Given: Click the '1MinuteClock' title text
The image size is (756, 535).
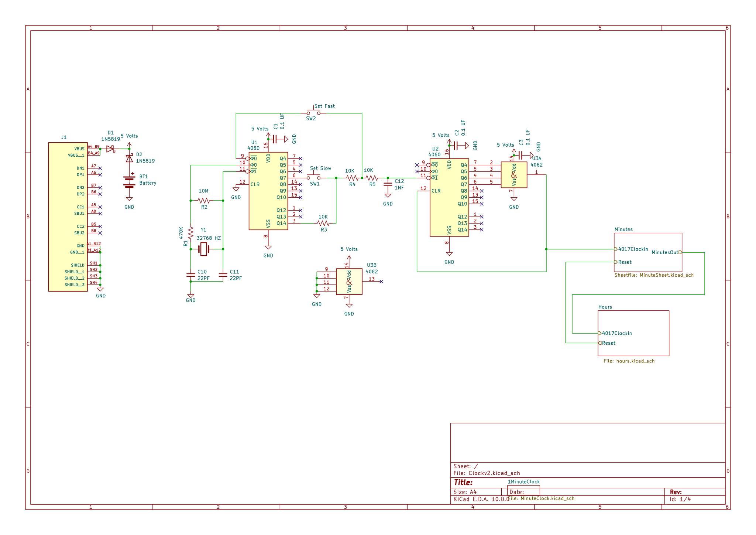Looking at the screenshot, I should (523, 482).
